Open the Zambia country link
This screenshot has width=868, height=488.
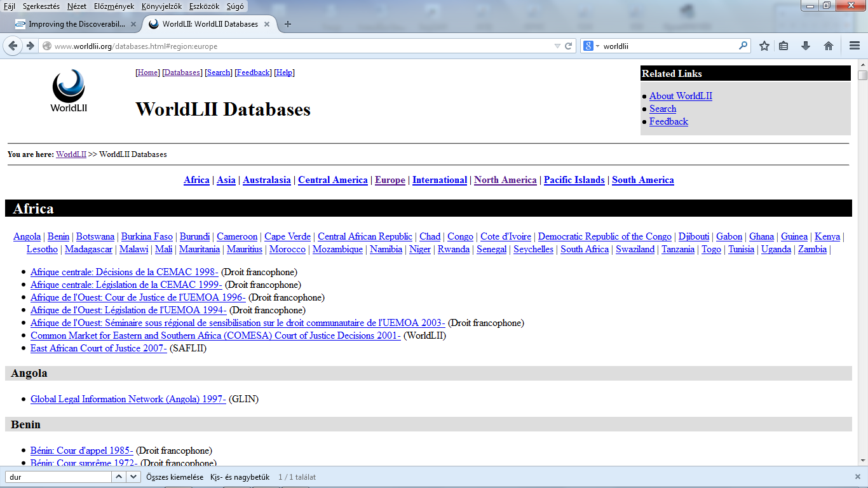point(813,249)
